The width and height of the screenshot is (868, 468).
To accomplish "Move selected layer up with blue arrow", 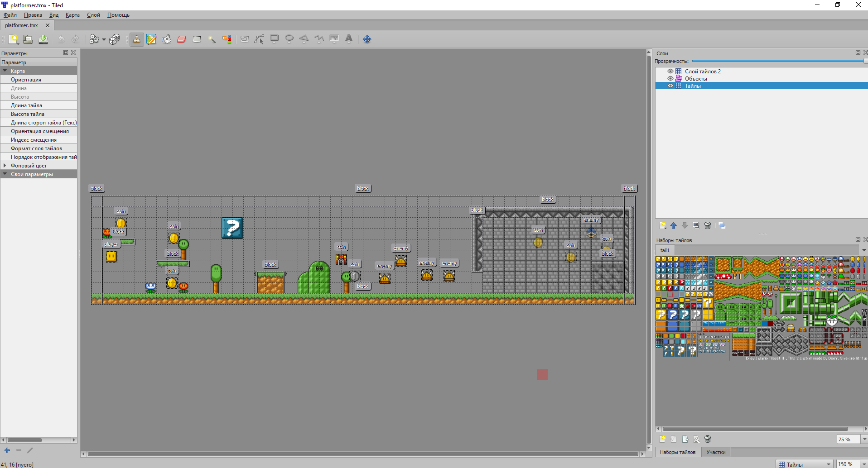I will click(x=674, y=225).
